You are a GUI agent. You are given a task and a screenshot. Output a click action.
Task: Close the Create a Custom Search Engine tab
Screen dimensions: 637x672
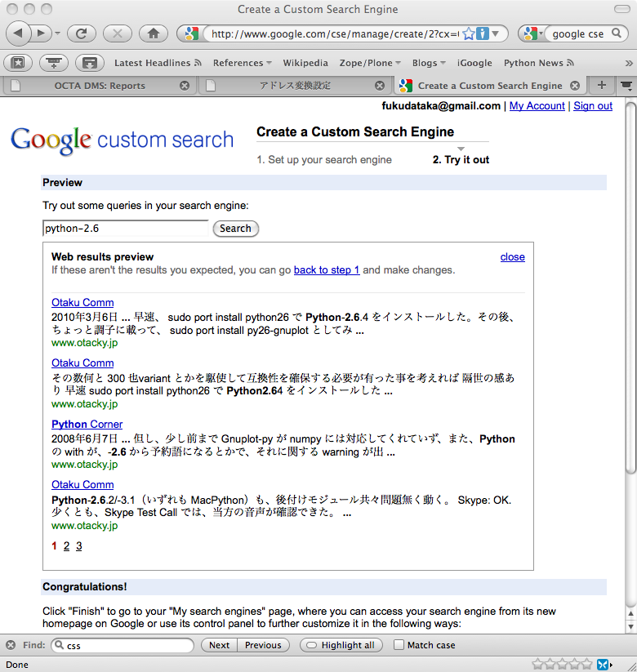tap(575, 86)
